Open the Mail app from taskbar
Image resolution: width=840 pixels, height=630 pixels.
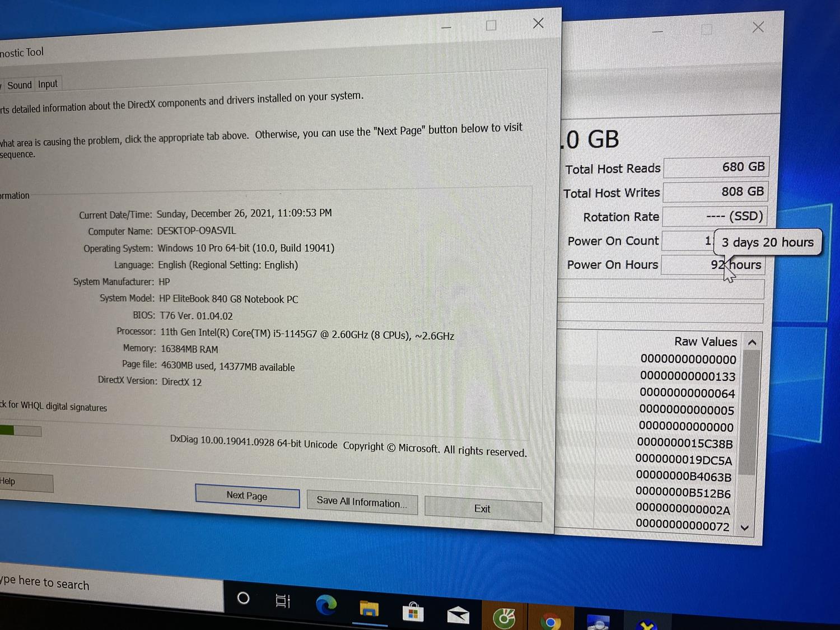coord(458,615)
